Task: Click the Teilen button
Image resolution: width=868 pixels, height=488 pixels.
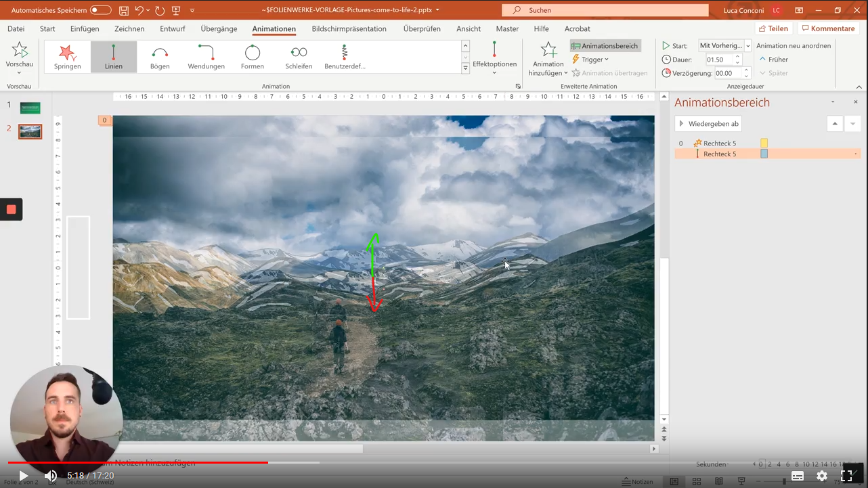Action: click(773, 28)
